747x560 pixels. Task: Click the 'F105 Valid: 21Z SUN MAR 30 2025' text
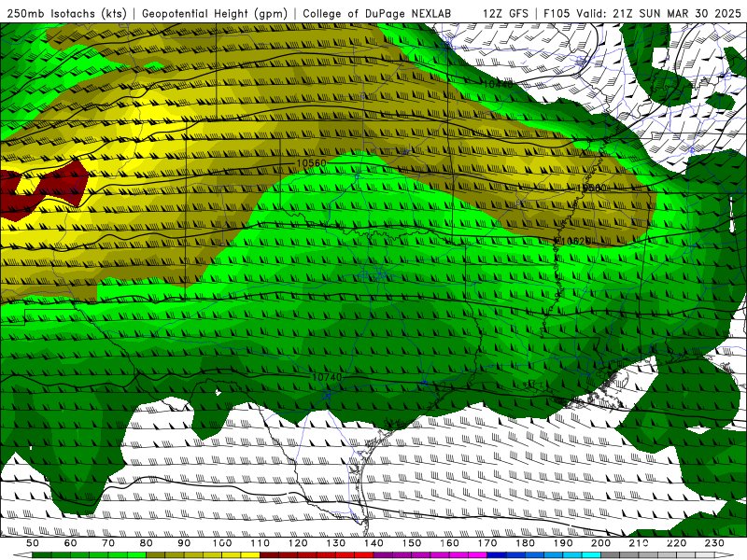642,13
